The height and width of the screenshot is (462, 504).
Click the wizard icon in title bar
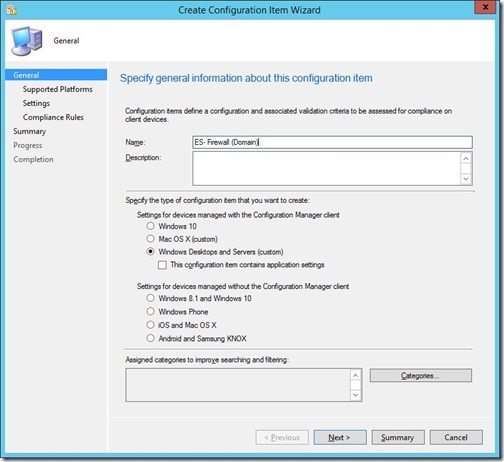[11, 10]
